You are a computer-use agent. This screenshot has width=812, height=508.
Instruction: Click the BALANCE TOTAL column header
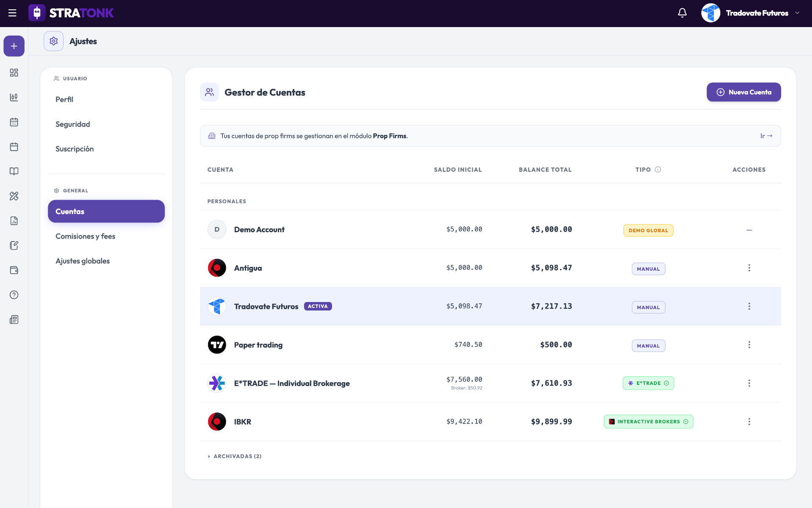point(545,170)
